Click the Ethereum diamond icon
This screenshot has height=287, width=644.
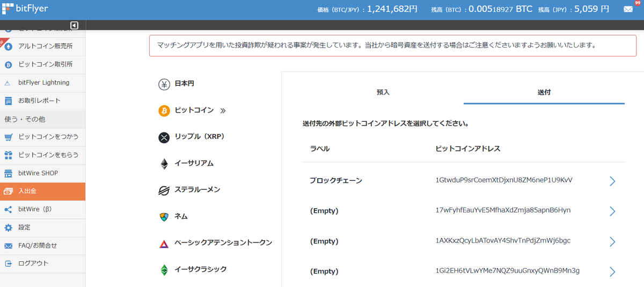click(164, 164)
